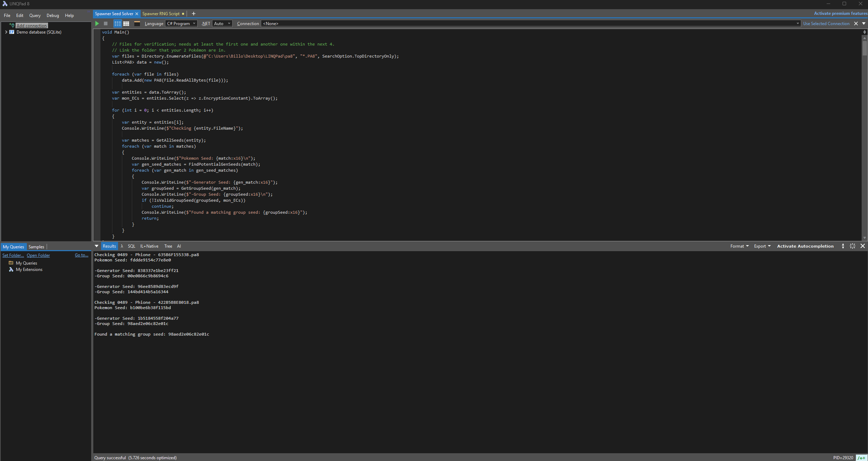Click the results pane swap arrows icon
Screen dimensions: 868x461
click(x=843, y=246)
